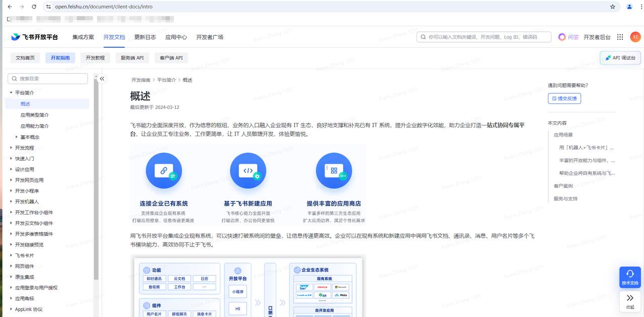Click the 技术支持 headset button
The image size is (644, 317).
[630, 277]
